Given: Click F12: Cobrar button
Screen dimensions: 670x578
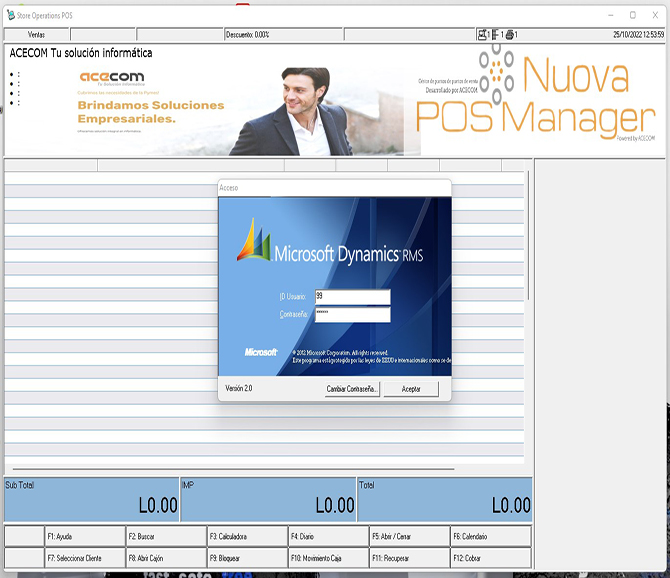Looking at the screenshot, I should (491, 558).
